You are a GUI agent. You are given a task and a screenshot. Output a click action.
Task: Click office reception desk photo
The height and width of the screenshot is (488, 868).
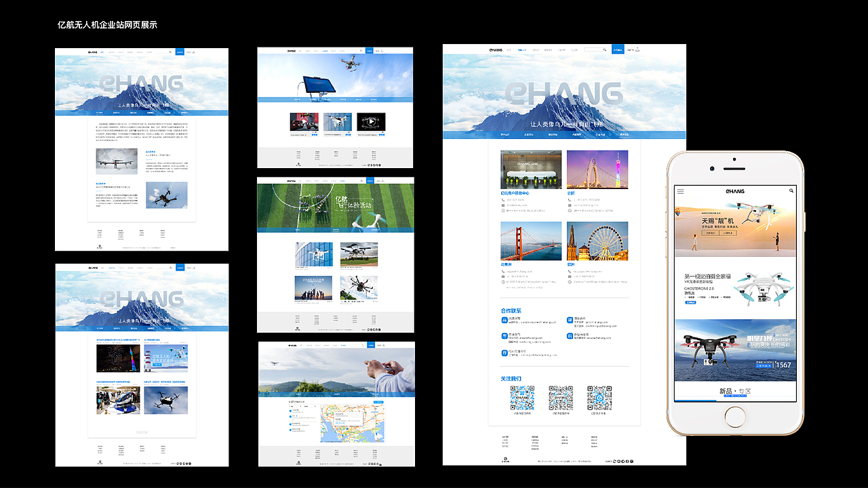(x=531, y=169)
